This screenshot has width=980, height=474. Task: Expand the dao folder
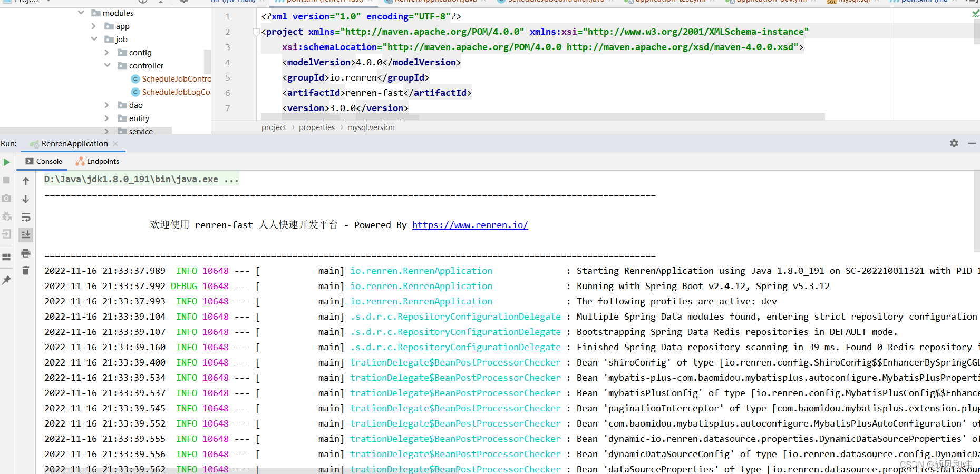coord(107,105)
